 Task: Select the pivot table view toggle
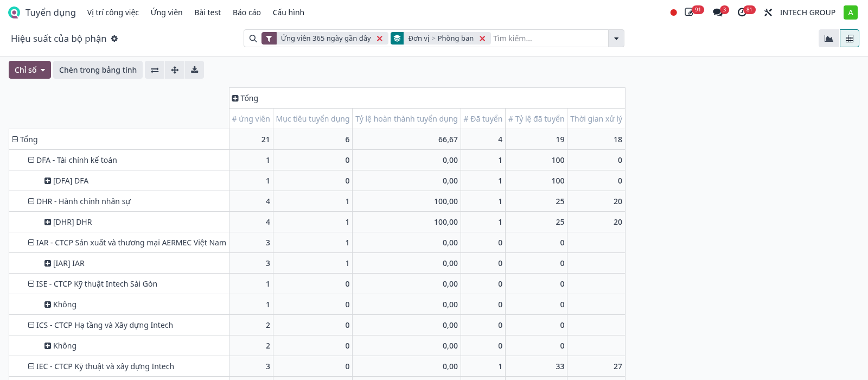click(x=850, y=39)
